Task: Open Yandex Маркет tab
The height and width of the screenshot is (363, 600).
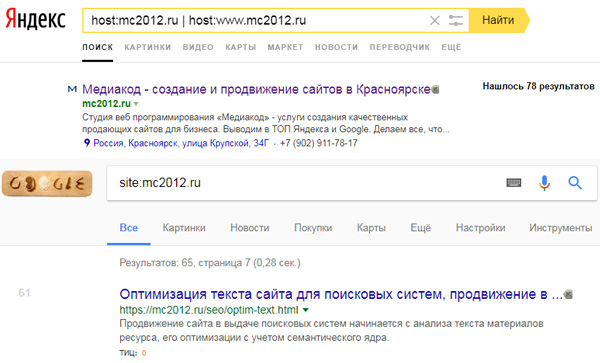Action: (285, 47)
